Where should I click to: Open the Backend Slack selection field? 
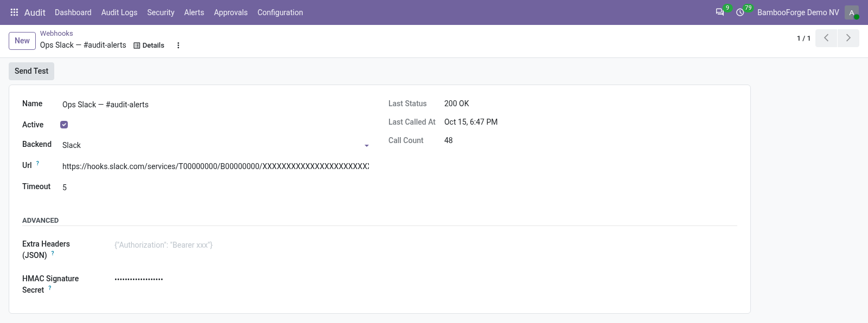coord(215,145)
